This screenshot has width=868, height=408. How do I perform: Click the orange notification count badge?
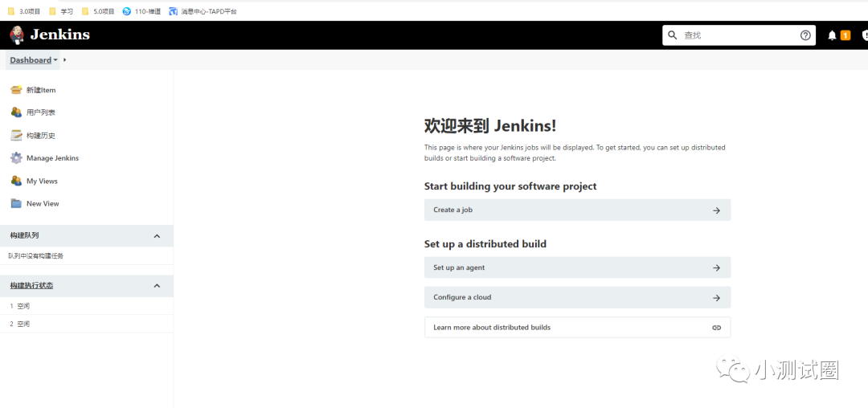click(x=845, y=35)
